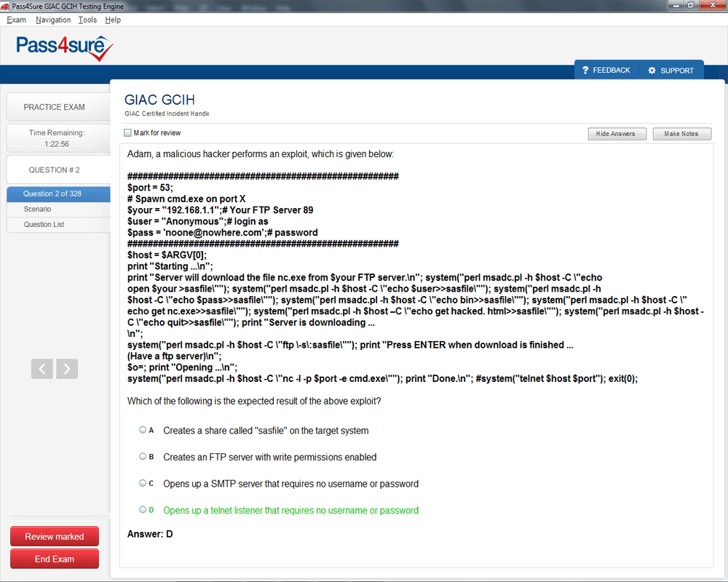Minimize the Pass4Sure window

tap(676, 5)
